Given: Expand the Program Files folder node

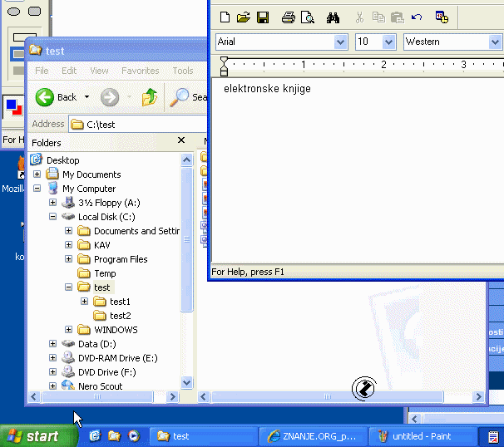Looking at the screenshot, I should tap(68, 259).
